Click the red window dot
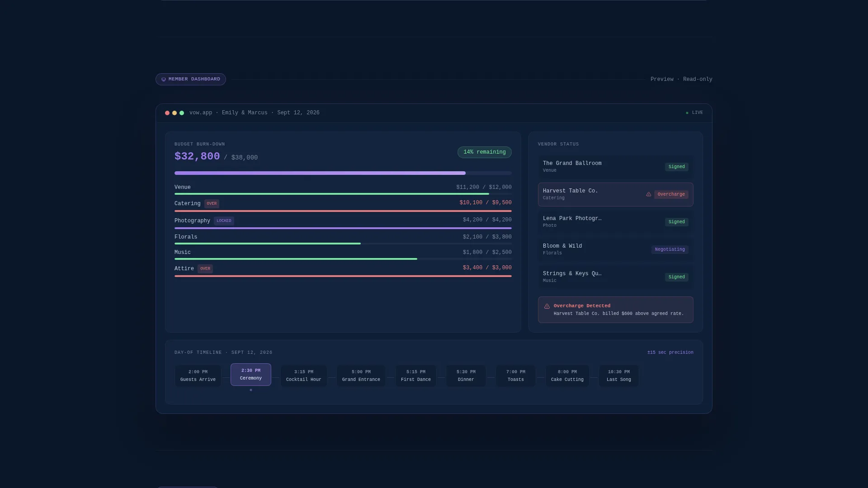Viewport: 868px width, 488px height. 167,113
